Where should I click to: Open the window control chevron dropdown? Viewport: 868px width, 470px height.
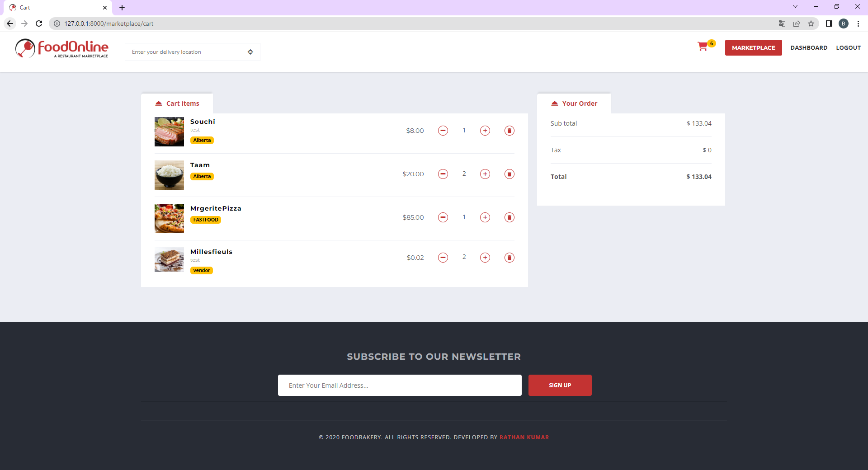coord(795,6)
